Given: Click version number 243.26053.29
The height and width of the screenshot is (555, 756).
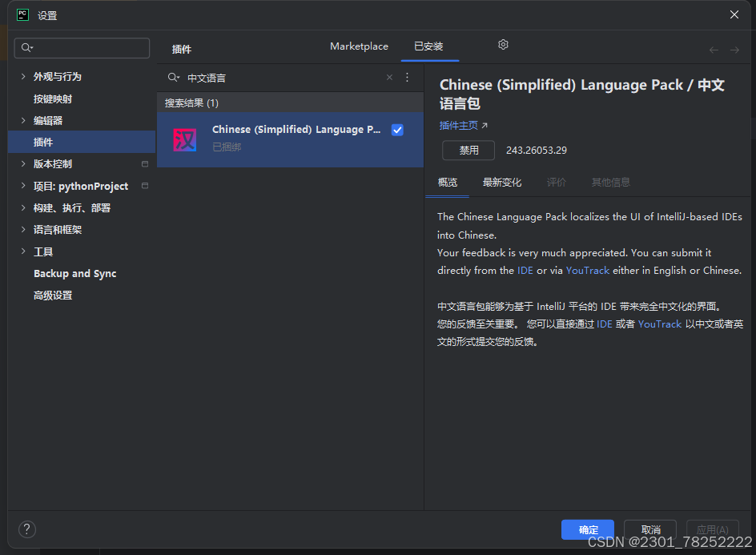Looking at the screenshot, I should [536, 150].
